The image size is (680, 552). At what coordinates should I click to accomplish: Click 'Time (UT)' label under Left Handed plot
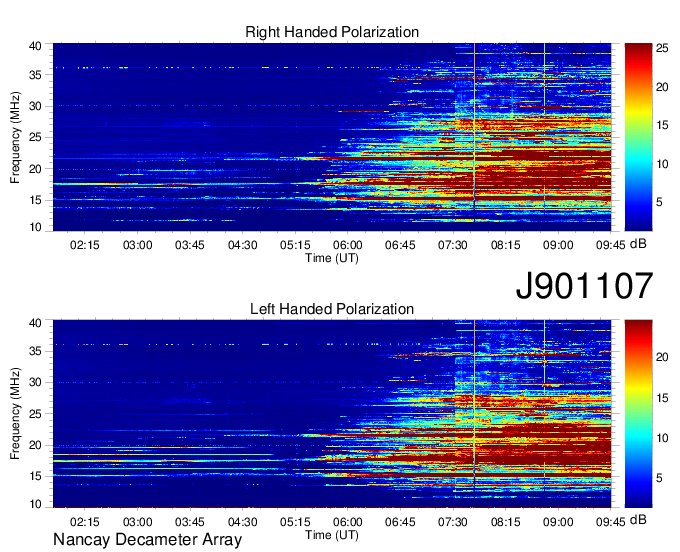[332, 535]
